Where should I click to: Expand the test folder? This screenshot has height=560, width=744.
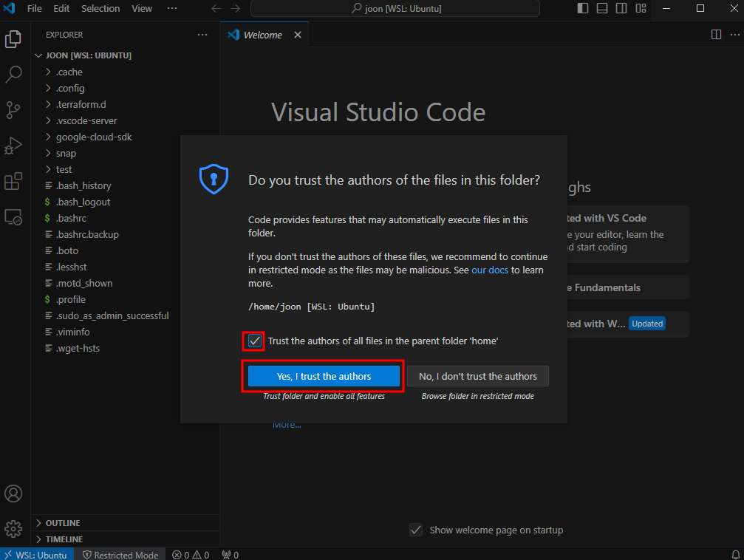pos(126,169)
